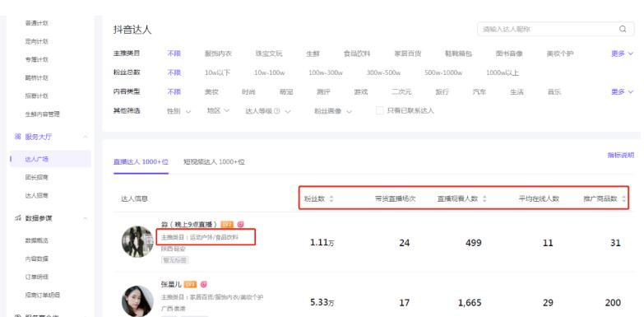The image size is (644, 317).
Task: Click the pink badge after 晚上9点直播 name
Action: 241,225
